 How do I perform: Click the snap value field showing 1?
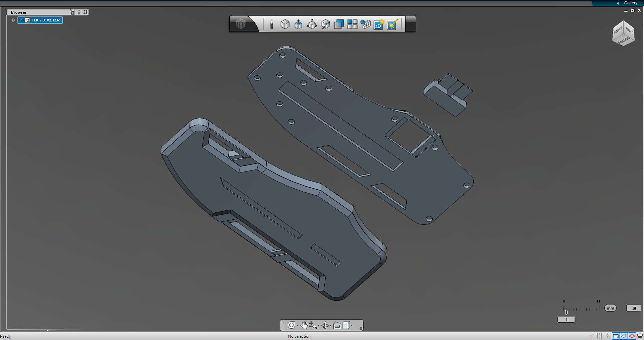click(566, 320)
